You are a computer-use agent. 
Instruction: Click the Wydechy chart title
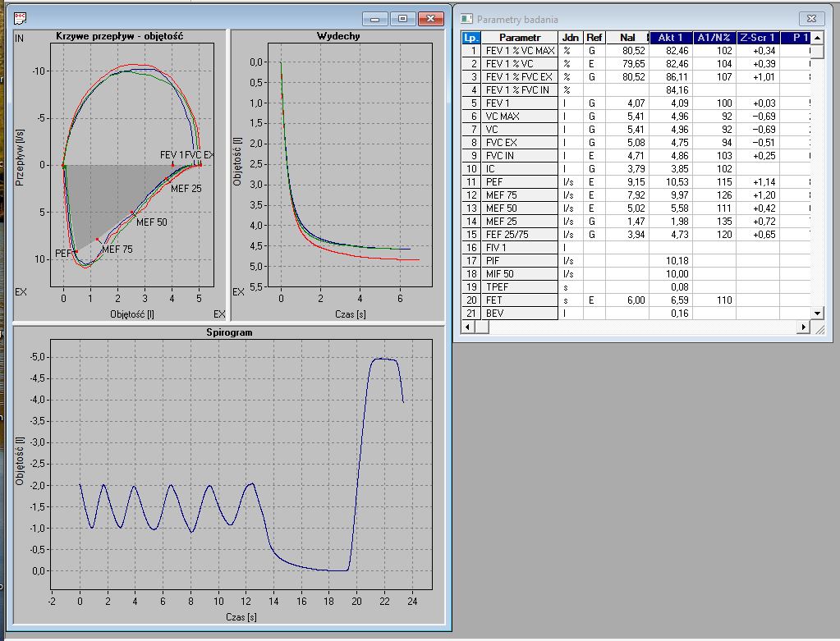[338, 36]
